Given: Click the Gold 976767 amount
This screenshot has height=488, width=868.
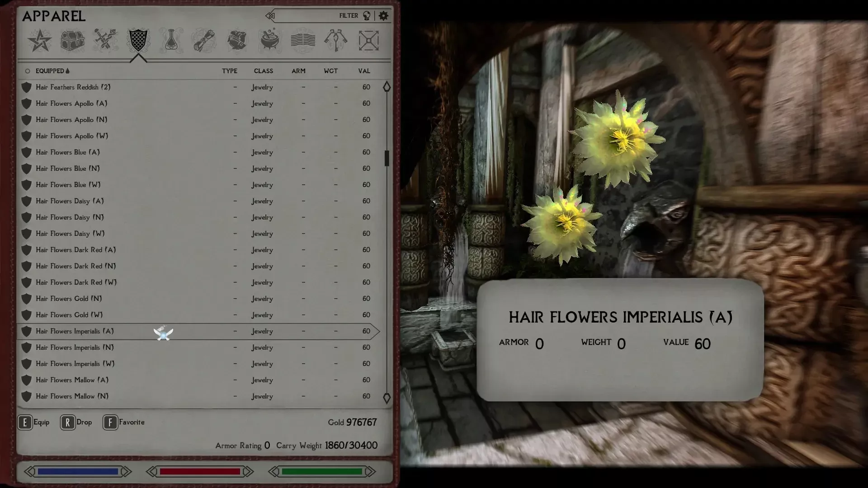Looking at the screenshot, I should (352, 422).
